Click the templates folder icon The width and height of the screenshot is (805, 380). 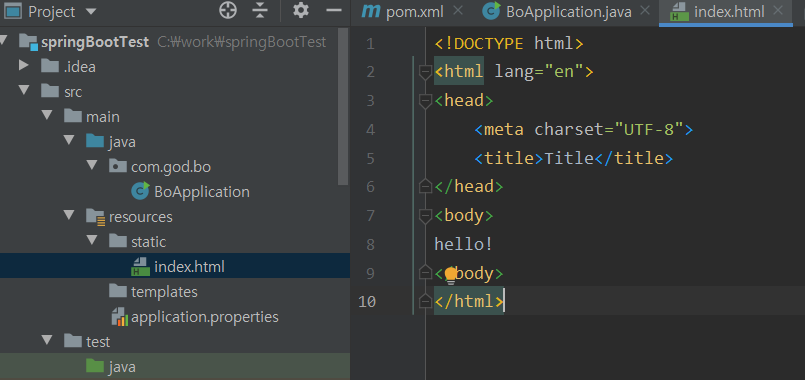tap(118, 291)
